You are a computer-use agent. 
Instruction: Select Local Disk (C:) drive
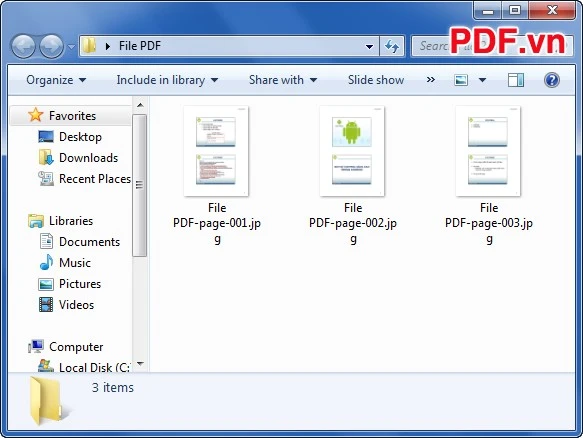pyautogui.click(x=84, y=367)
